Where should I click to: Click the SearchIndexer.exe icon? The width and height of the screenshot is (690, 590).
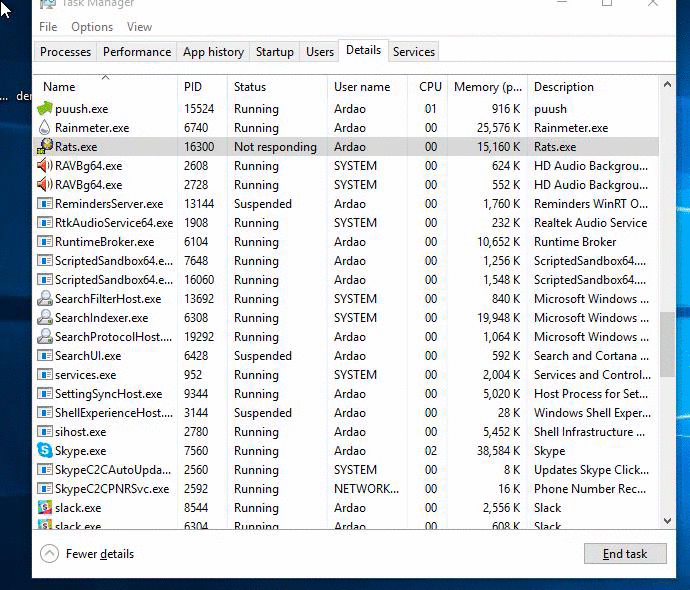[x=44, y=317]
